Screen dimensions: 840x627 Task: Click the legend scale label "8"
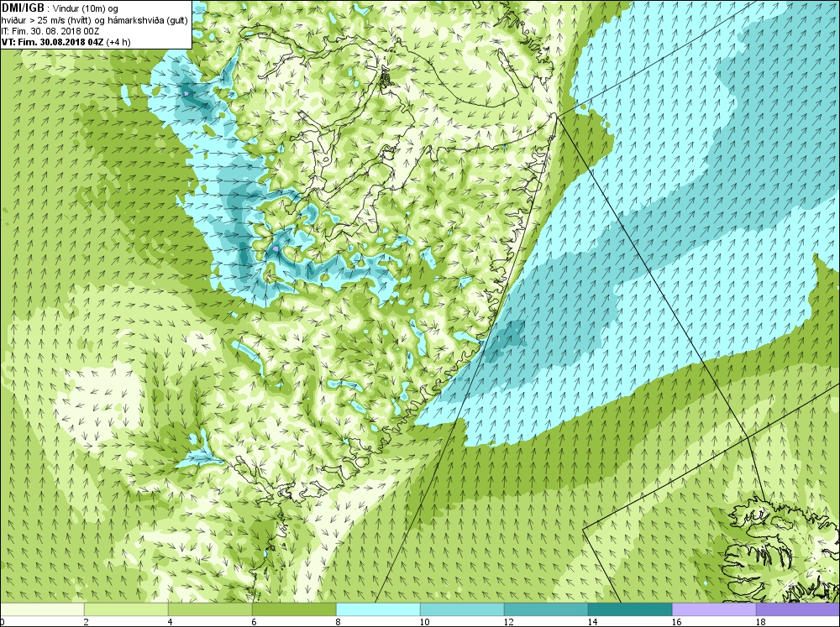(338, 622)
